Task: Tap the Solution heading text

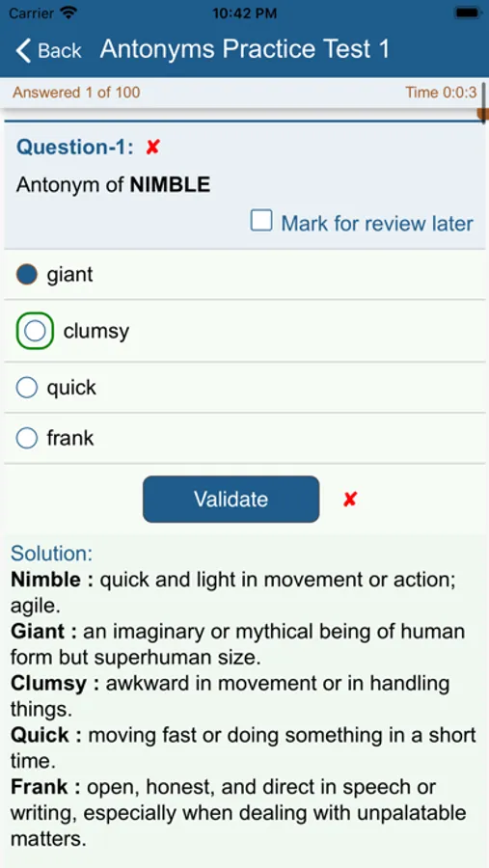Action: click(x=51, y=553)
